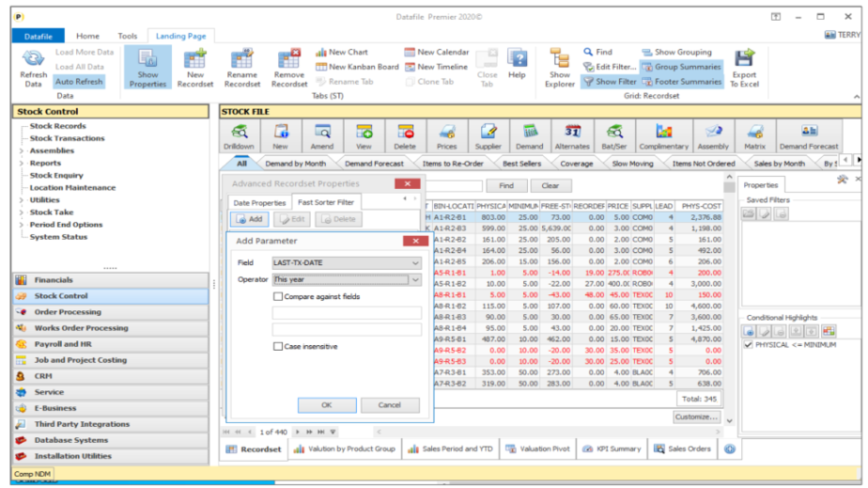Screen dimensions: 868x488
Task: Open the Assembly tool
Action: (x=713, y=136)
